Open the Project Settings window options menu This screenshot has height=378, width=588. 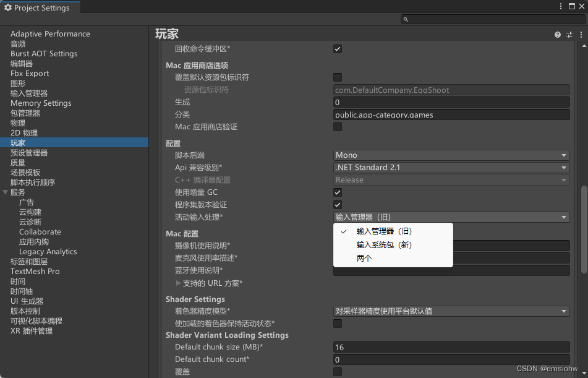point(561,6)
